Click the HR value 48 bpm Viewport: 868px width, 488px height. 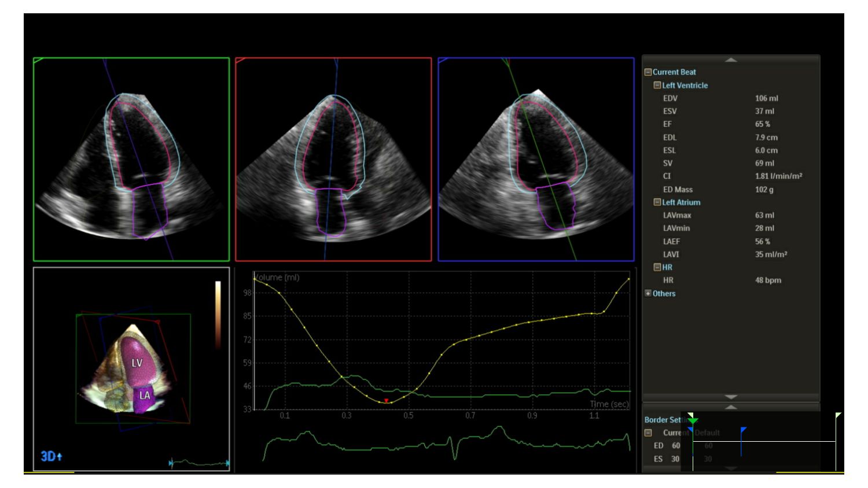click(768, 280)
